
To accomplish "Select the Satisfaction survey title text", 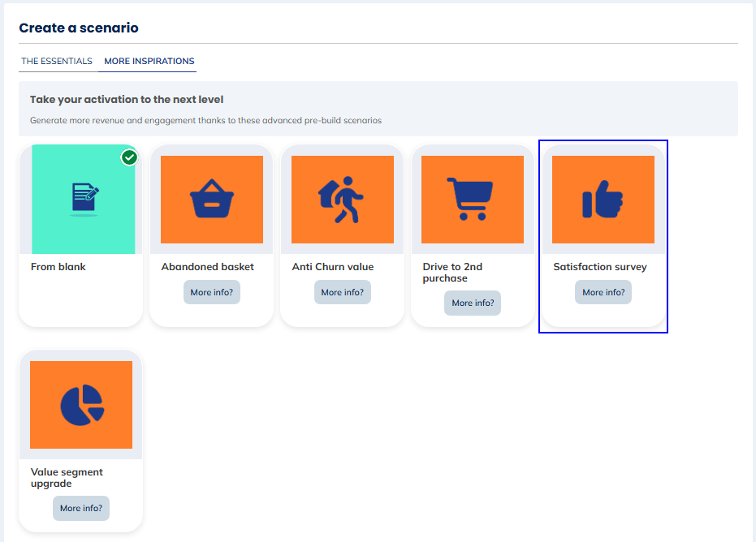I will coord(600,267).
